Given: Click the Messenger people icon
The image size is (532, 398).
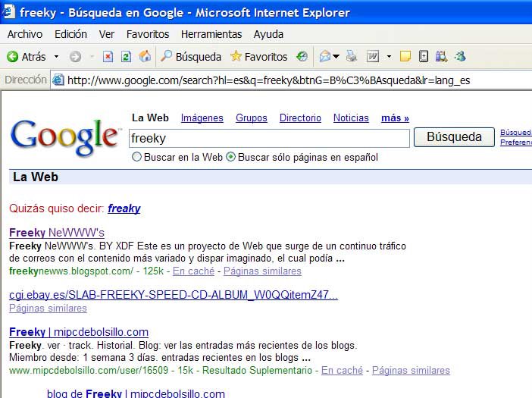Looking at the screenshot, I should coord(460,56).
